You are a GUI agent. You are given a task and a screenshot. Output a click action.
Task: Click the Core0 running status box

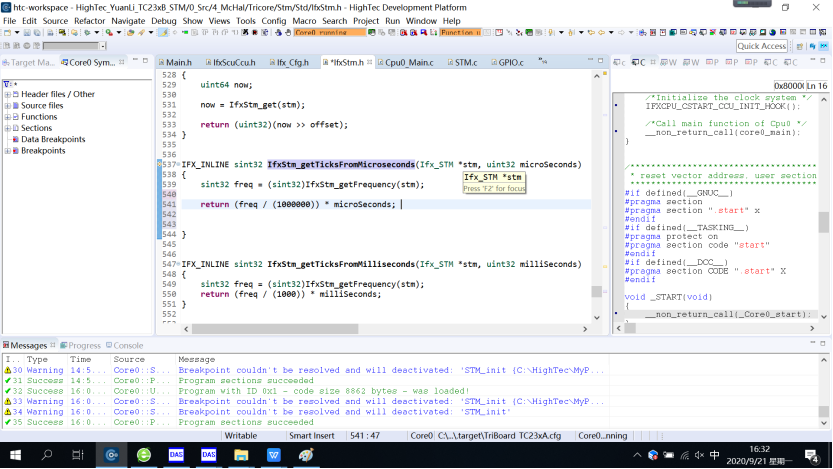[x=329, y=32]
